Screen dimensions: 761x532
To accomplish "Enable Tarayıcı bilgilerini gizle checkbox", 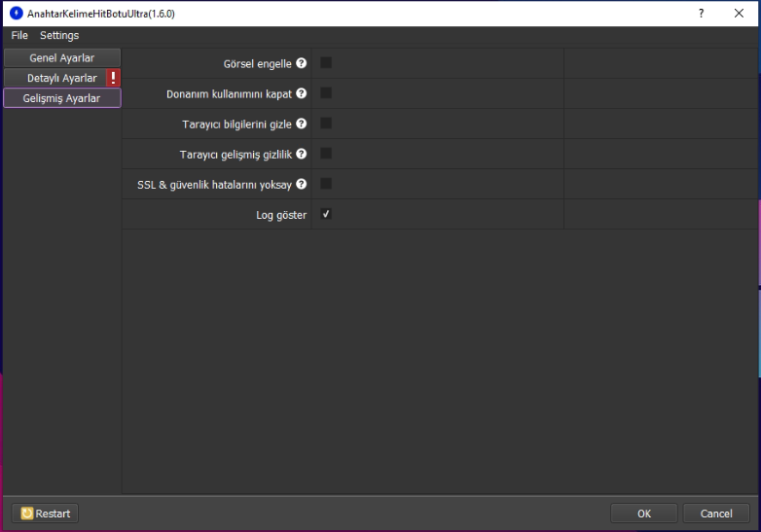I will 326,124.
